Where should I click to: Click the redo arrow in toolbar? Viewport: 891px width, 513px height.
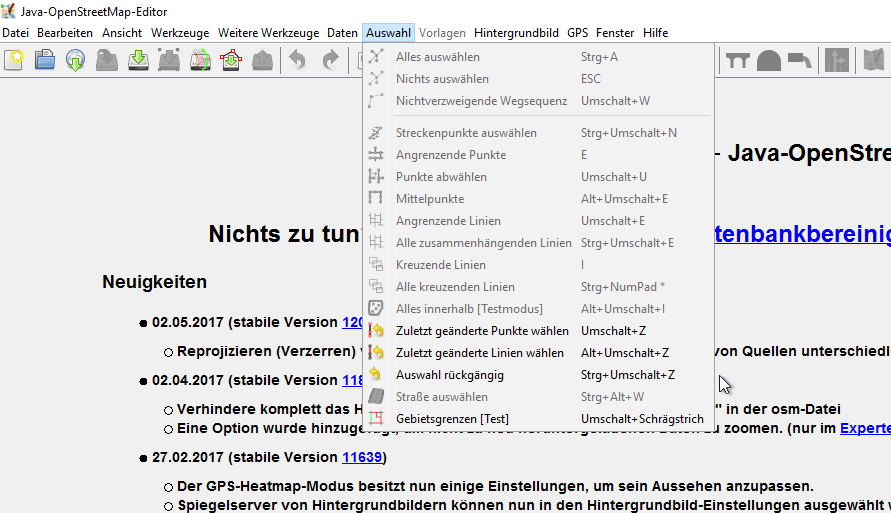(330, 60)
